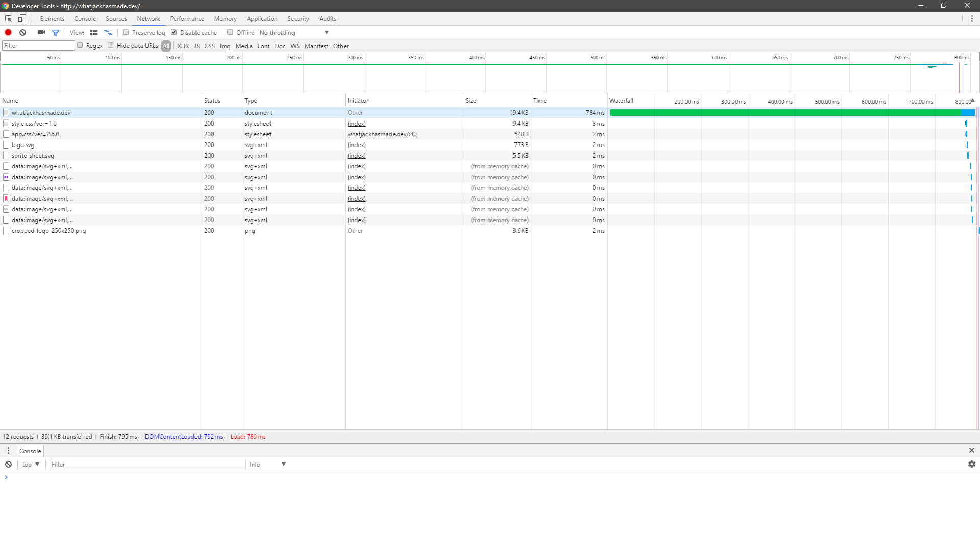Filter requests by Manifest
This screenshot has width=980, height=536.
coord(316,46)
